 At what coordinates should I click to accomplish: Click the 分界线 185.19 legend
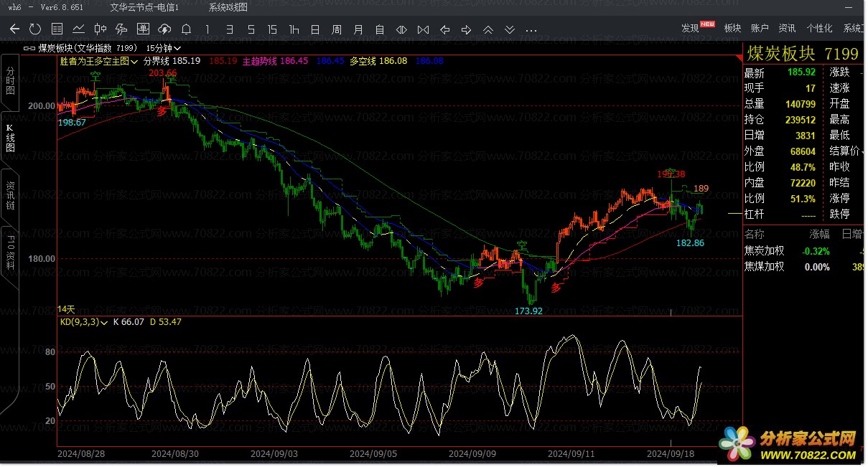pos(172,61)
